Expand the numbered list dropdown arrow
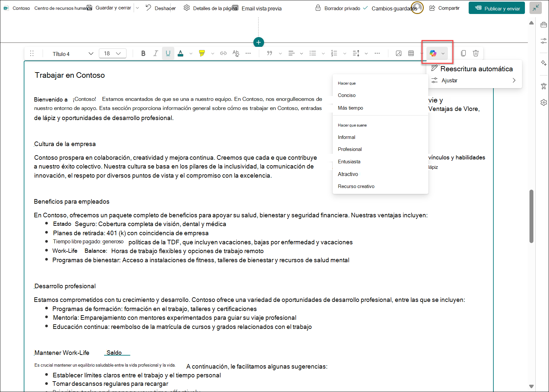549x392 pixels. pyautogui.click(x=345, y=54)
